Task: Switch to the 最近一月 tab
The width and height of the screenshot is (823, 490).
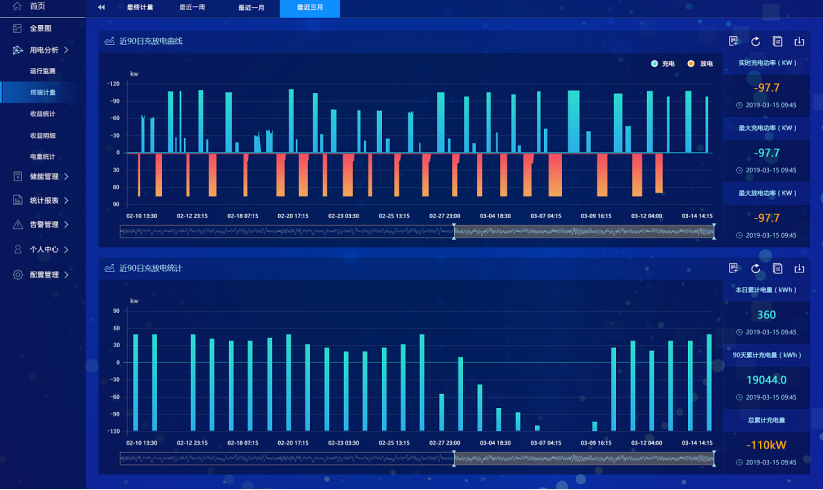Action: tap(251, 7)
